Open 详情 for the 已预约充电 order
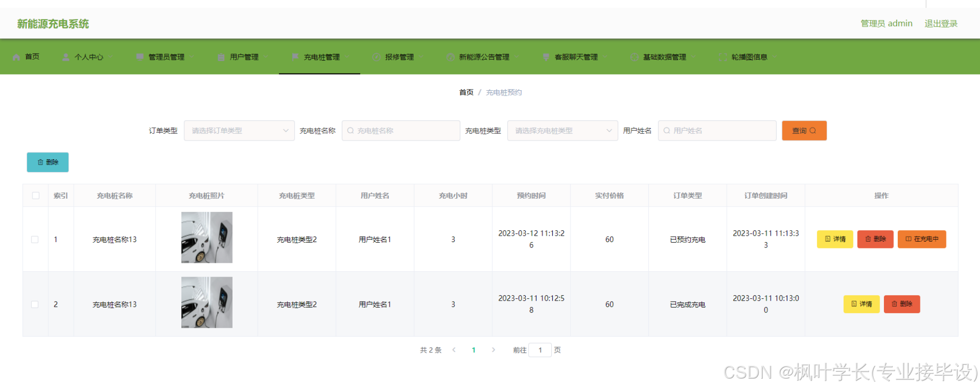 [x=835, y=239]
